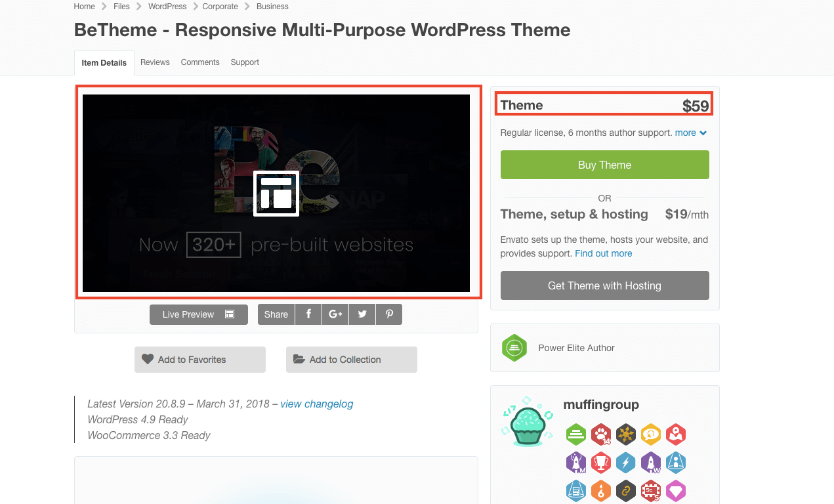Click Get Theme with Hosting button
Screen dimensions: 834x504
tap(604, 285)
